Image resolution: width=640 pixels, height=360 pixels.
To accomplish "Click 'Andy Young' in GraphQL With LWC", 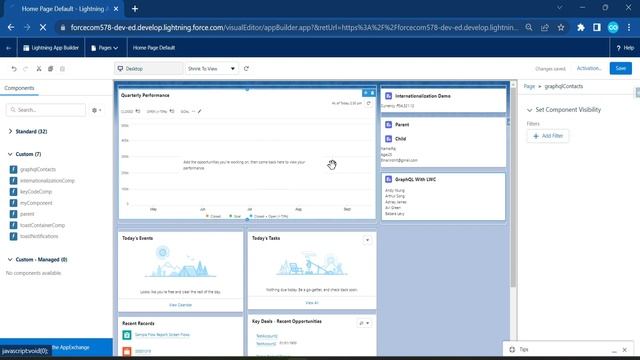I will tap(395, 191).
